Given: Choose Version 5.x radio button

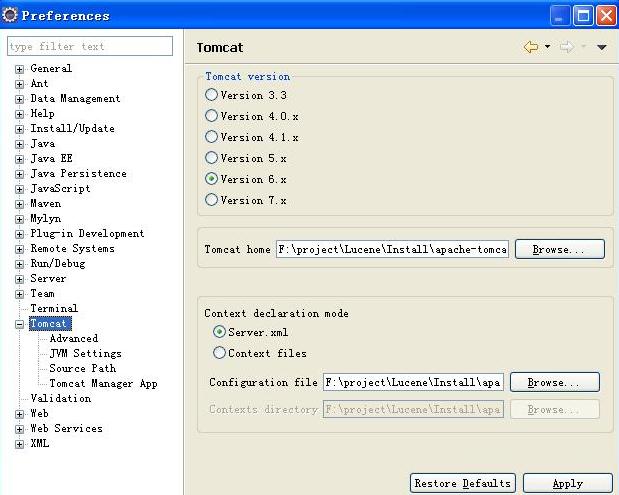Looking at the screenshot, I should [x=211, y=158].
